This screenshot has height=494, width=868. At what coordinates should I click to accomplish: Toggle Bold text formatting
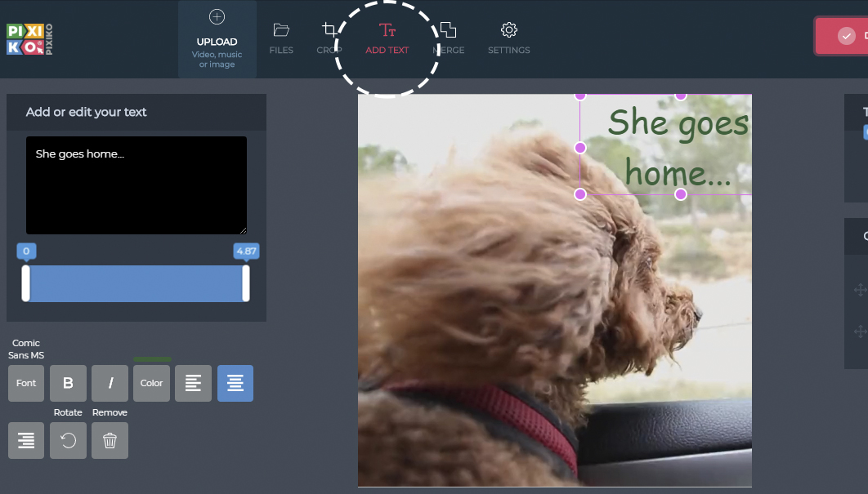point(68,383)
